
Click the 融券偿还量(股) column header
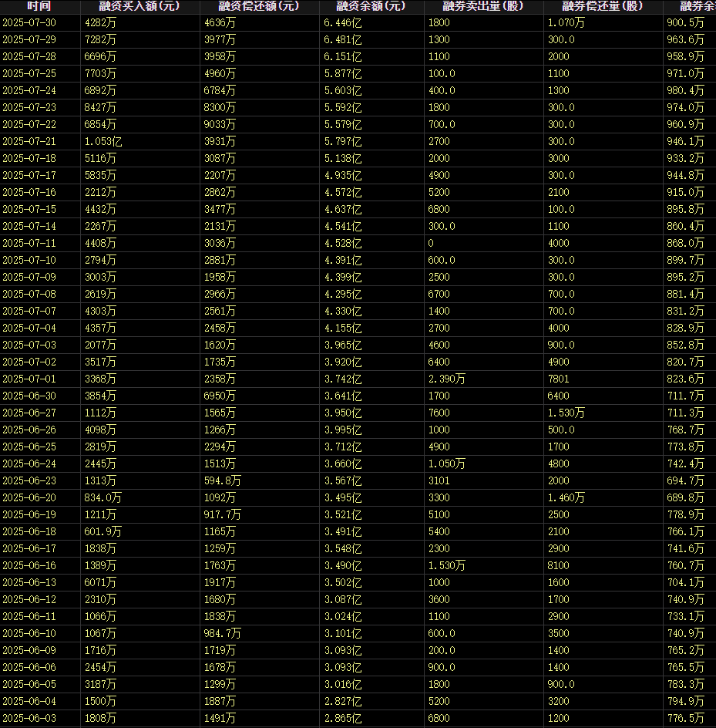tap(603, 6)
